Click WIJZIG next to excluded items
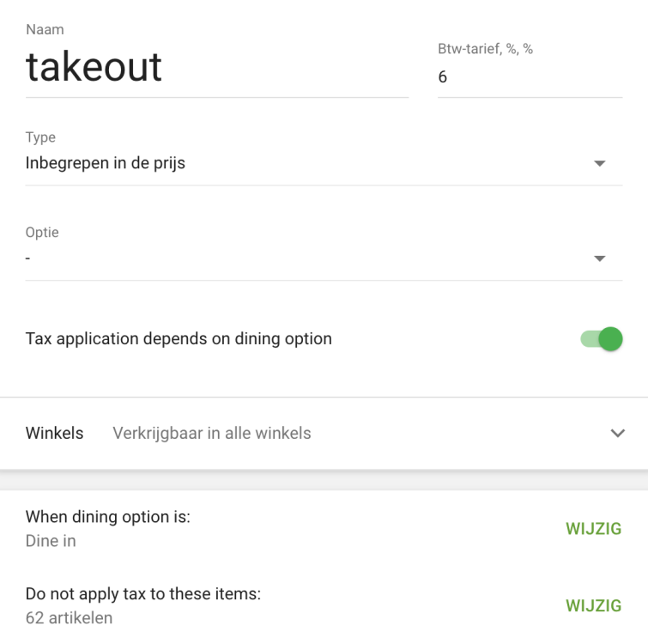648x644 pixels. 593,606
